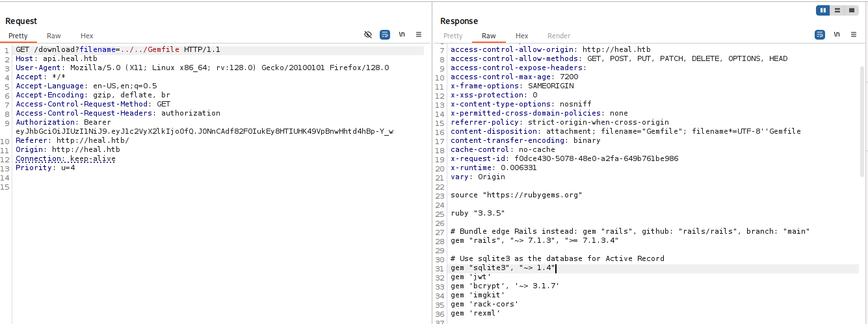
Task: Select top-bottom split layout icon
Action: [837, 10]
